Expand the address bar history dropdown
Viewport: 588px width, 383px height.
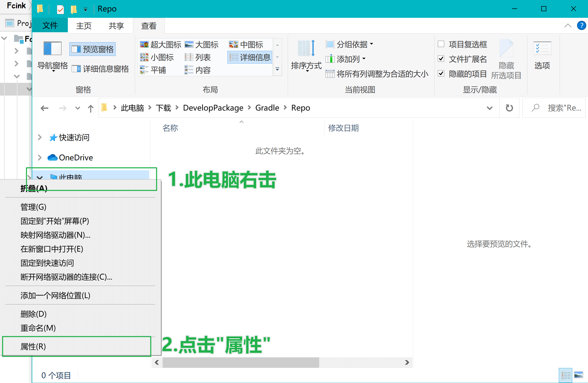[490, 108]
